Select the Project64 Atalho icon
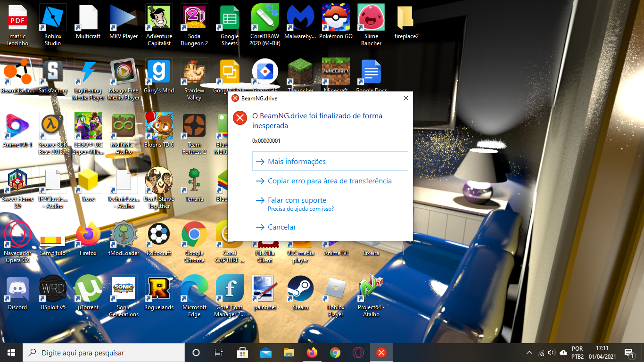Viewport: 644px width, 362px height. (371, 296)
